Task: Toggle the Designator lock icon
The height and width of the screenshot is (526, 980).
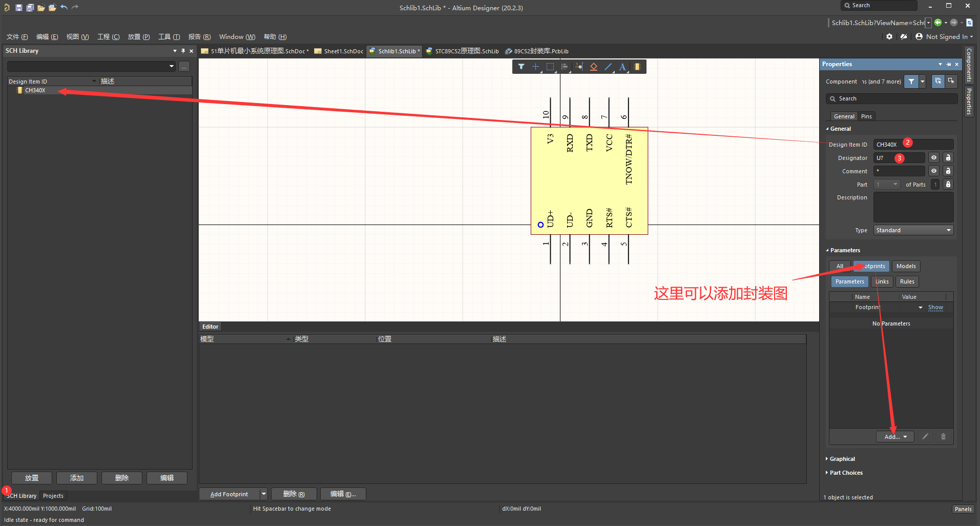Action: 948,158
